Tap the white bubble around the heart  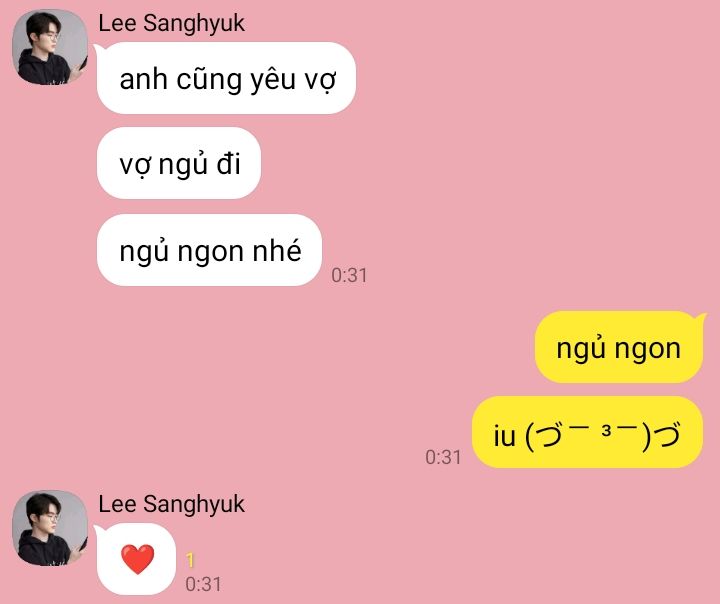tap(136, 559)
